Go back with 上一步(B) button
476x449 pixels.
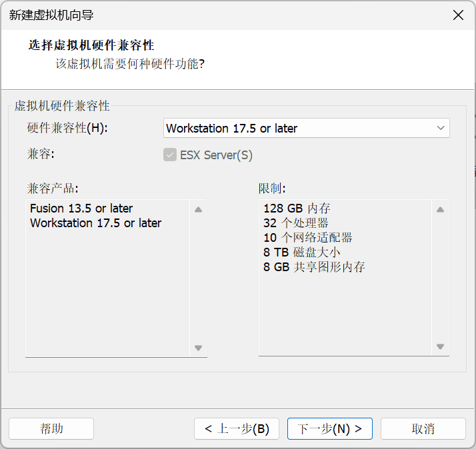(237, 428)
